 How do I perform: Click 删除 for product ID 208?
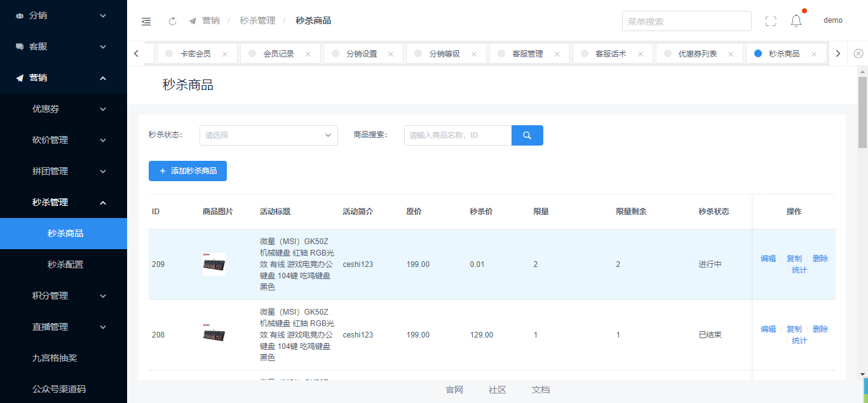(820, 329)
